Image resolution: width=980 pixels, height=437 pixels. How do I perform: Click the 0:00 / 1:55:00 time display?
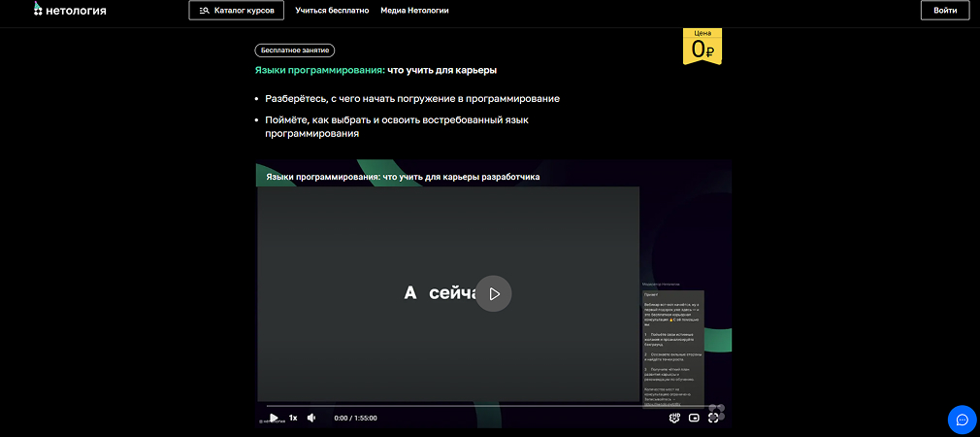click(355, 418)
